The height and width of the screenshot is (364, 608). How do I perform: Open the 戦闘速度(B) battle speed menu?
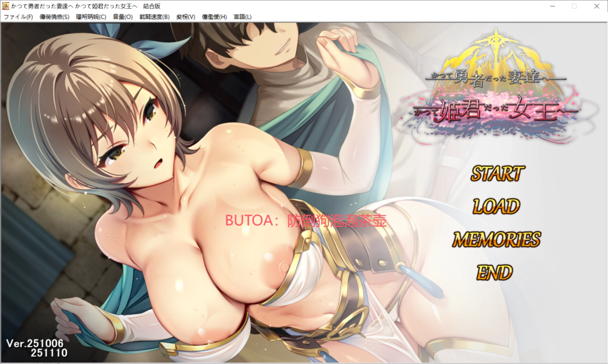pyautogui.click(x=155, y=17)
